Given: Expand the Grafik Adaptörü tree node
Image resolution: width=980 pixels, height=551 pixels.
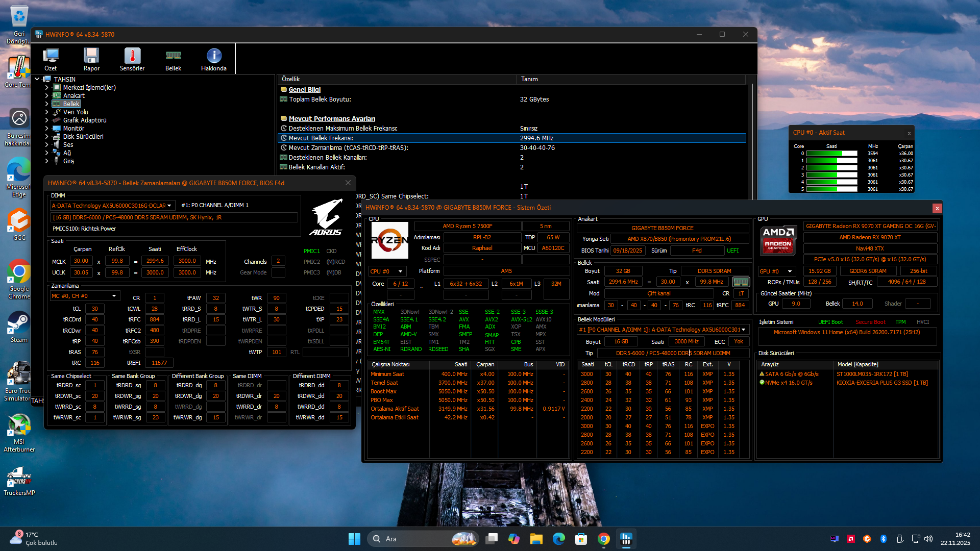Looking at the screenshot, I should [x=46, y=120].
